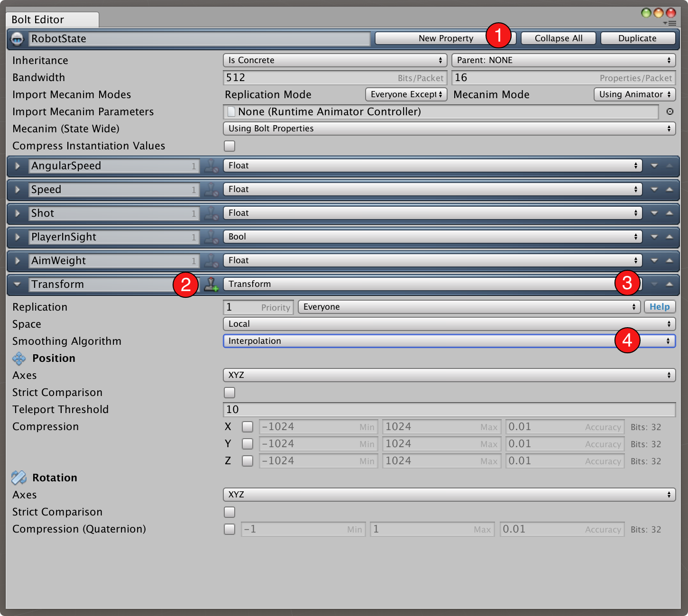Move AngularSpeed property down with arrow
688x616 pixels.
point(654,165)
